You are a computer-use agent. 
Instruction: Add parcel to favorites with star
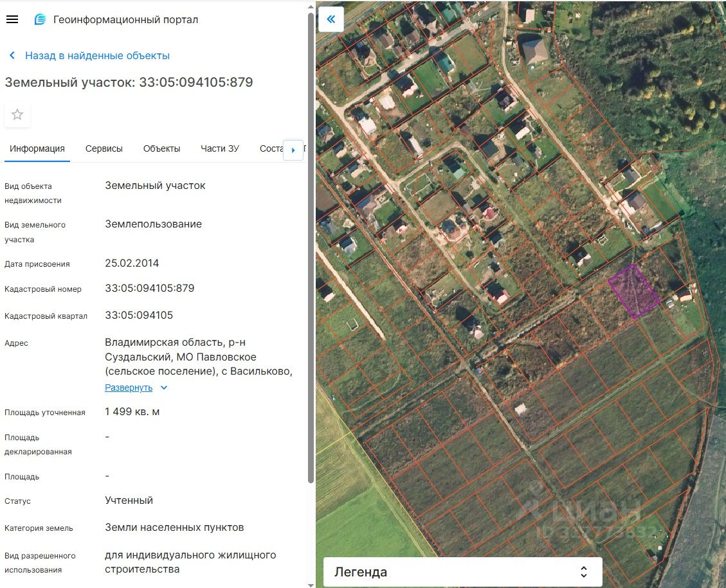coord(17,114)
